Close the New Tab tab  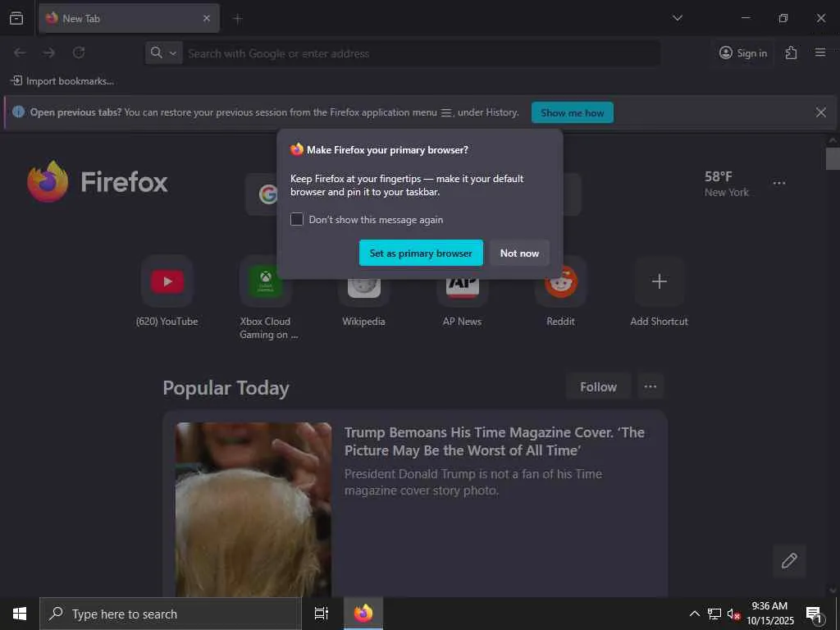click(207, 18)
